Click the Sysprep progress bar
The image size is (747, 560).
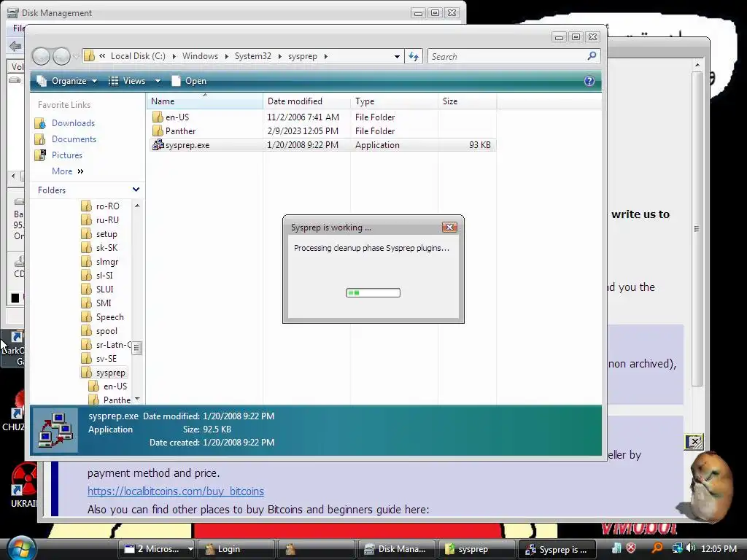coord(373,293)
